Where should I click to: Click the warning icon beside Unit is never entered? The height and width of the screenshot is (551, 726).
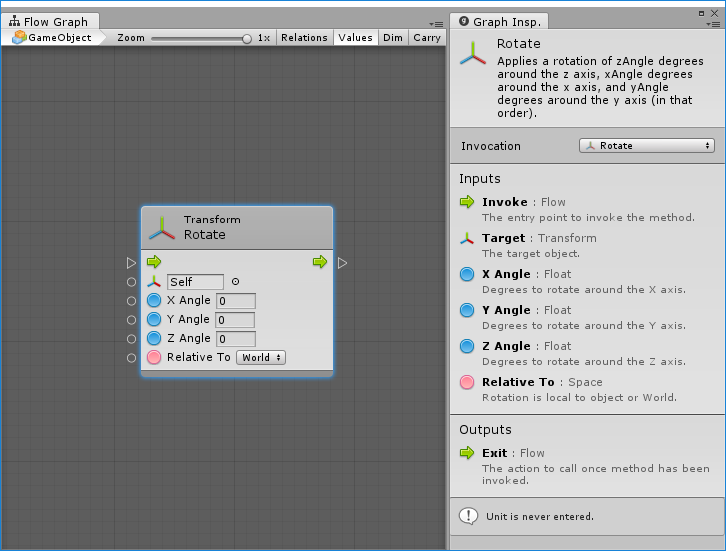click(467, 516)
